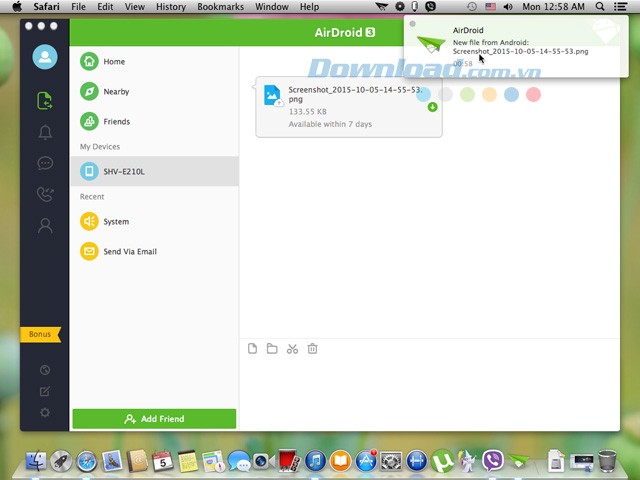Open the View menu
Image resolution: width=640 pixels, height=480 pixels.
(135, 7)
